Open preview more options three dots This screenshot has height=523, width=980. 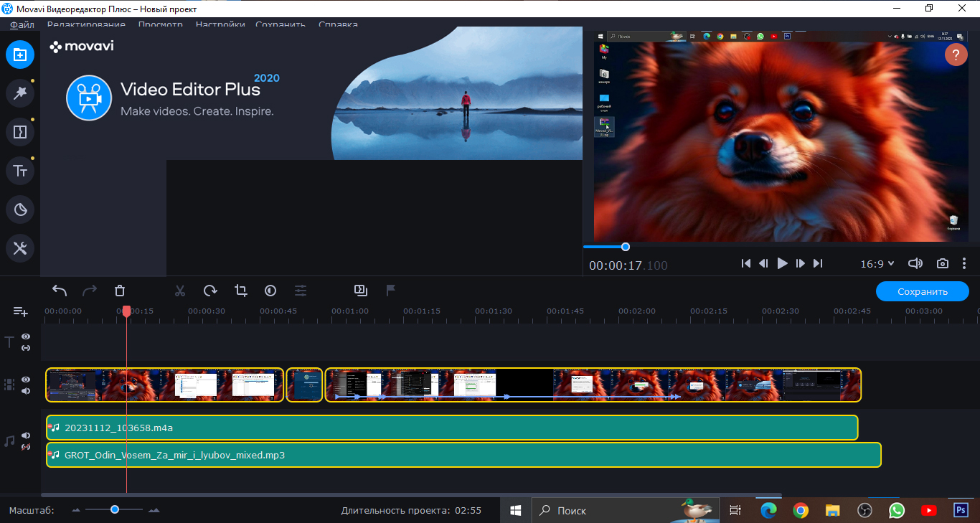965,264
